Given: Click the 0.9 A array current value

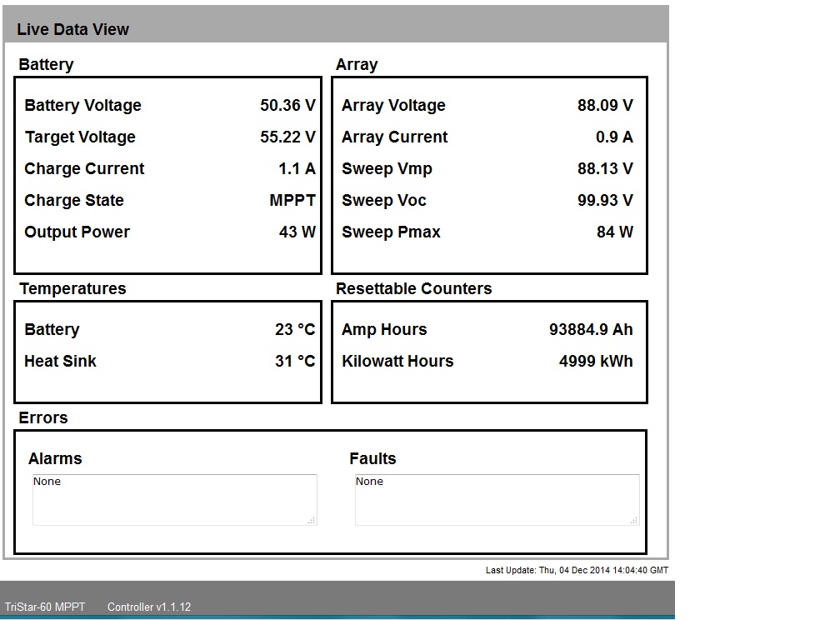Looking at the screenshot, I should tap(614, 137).
